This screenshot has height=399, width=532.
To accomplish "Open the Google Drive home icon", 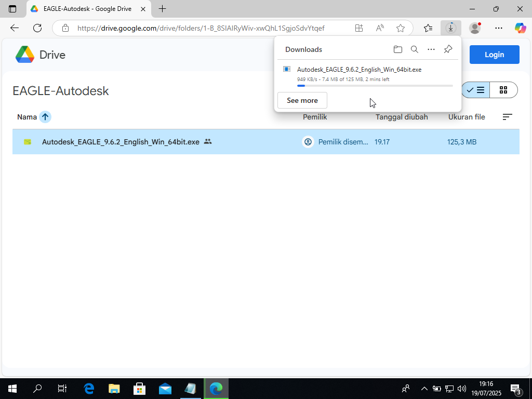I will [x=24, y=55].
